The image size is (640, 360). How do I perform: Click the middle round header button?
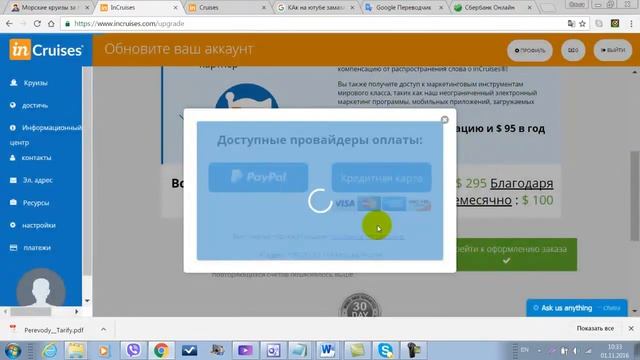coord(573,50)
